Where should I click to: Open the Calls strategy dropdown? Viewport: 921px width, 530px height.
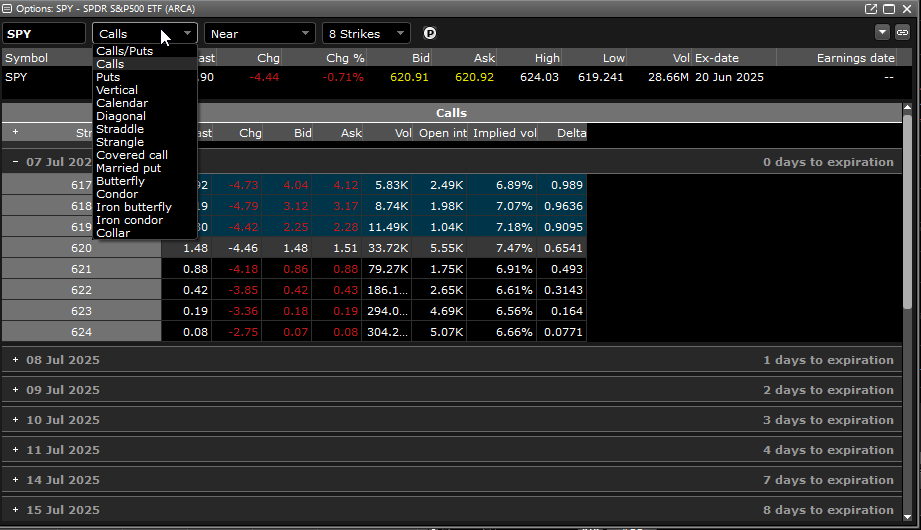coord(145,33)
